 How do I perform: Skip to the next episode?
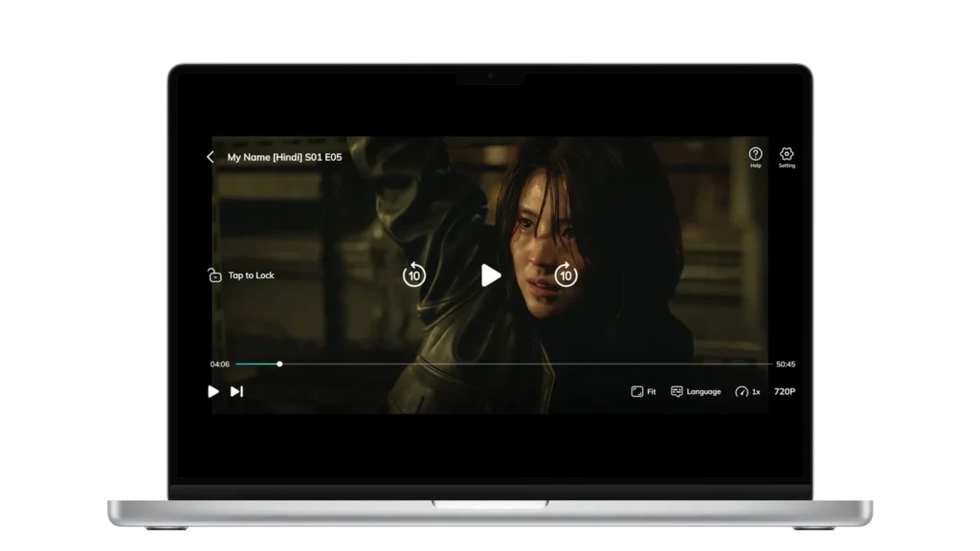237,391
